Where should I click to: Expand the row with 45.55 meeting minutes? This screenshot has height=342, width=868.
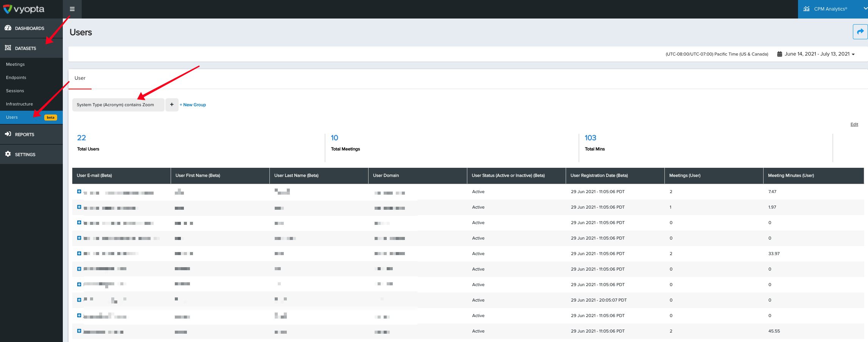(x=79, y=331)
